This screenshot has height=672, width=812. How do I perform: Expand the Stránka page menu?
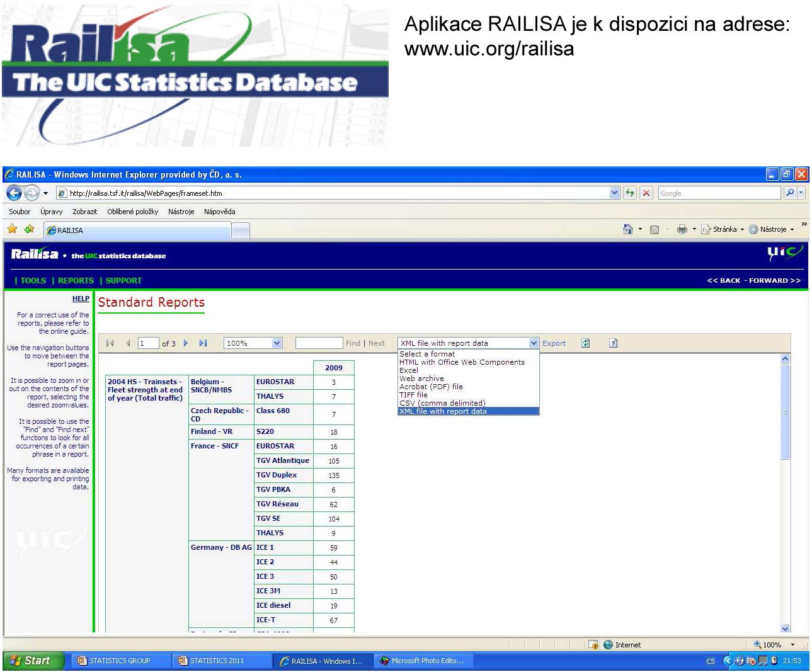(723, 229)
